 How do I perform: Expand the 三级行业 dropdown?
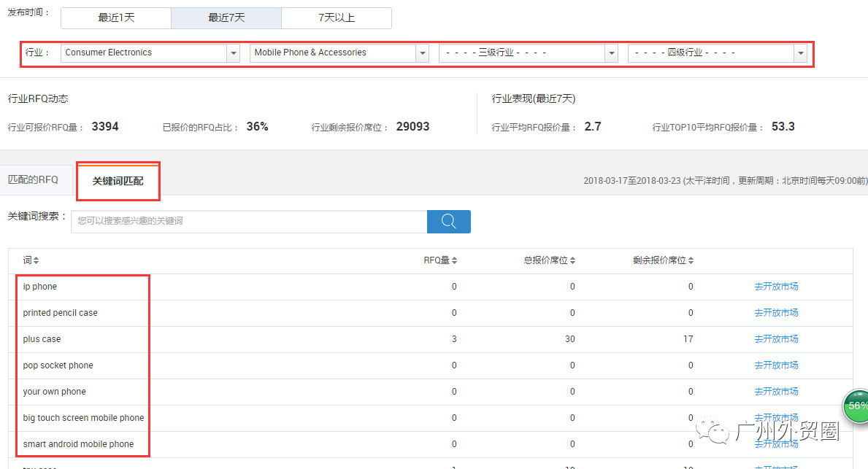click(528, 53)
